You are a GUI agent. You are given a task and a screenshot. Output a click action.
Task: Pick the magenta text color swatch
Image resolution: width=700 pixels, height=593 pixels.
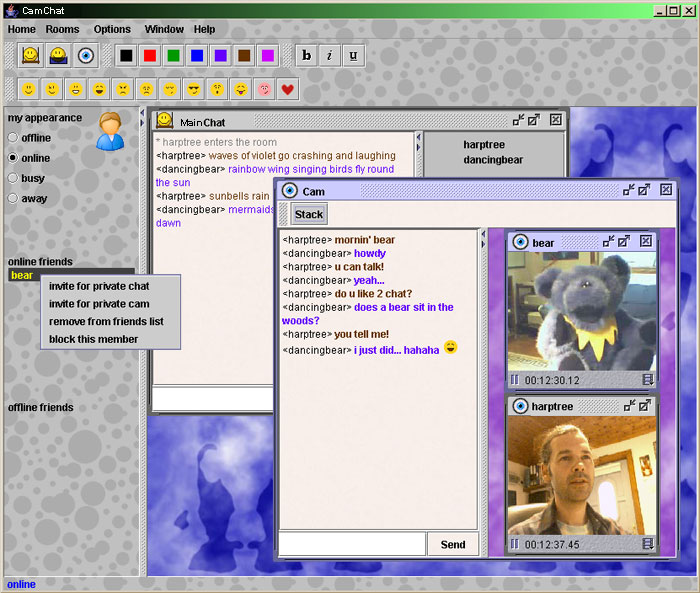pos(267,55)
